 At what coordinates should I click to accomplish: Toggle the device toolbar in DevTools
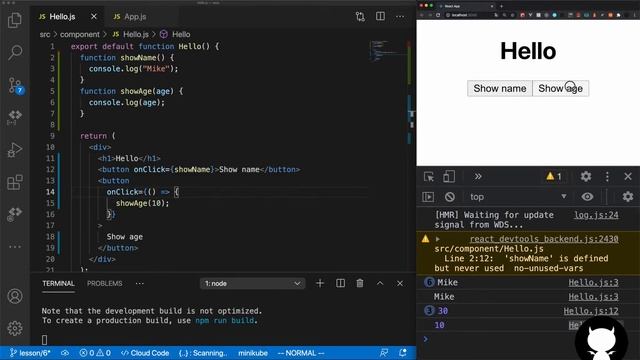click(449, 177)
